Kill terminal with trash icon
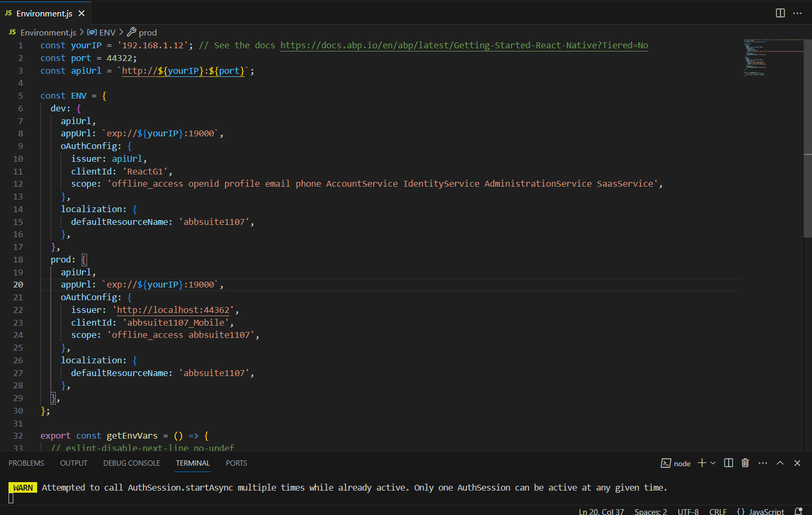Screen dimensions: 812x515 coord(745,463)
